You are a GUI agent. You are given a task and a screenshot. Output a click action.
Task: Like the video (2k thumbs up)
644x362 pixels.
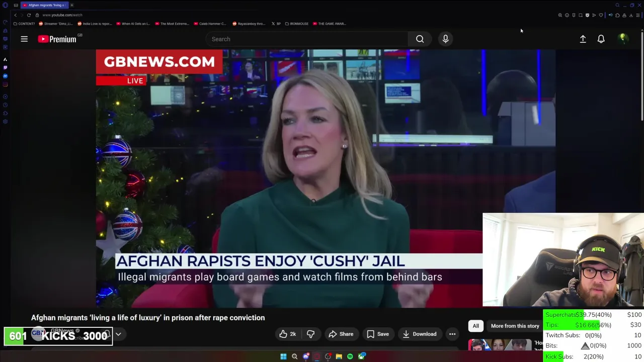[x=287, y=334]
